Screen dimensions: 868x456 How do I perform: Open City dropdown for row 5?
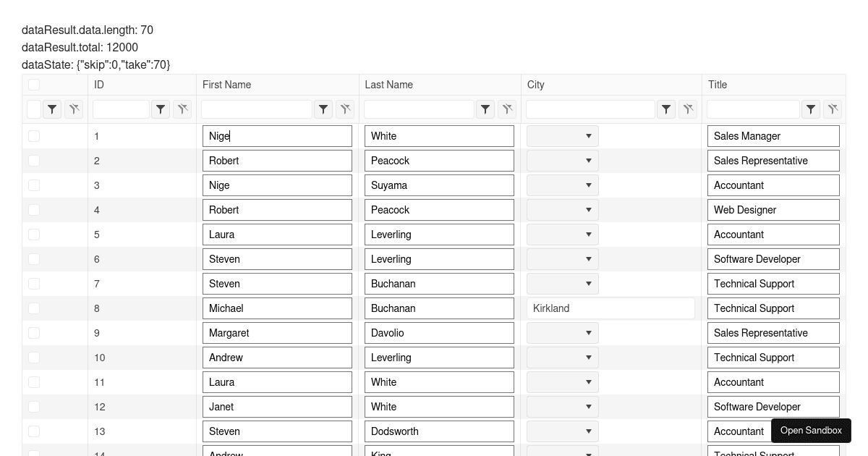click(x=563, y=235)
